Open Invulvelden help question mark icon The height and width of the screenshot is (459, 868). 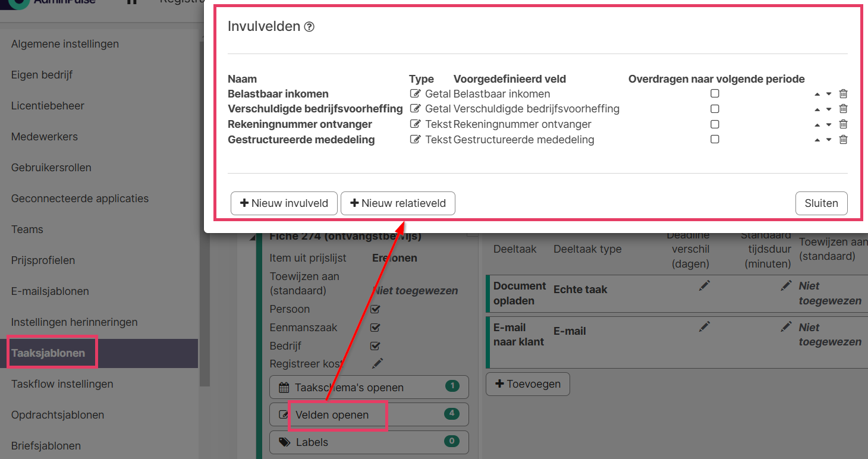(309, 27)
